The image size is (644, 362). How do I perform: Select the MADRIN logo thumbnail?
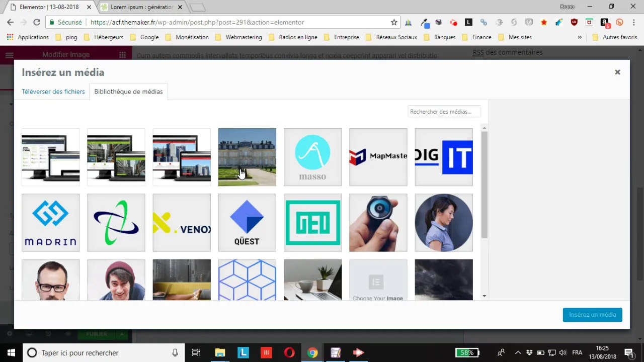pos(50,223)
